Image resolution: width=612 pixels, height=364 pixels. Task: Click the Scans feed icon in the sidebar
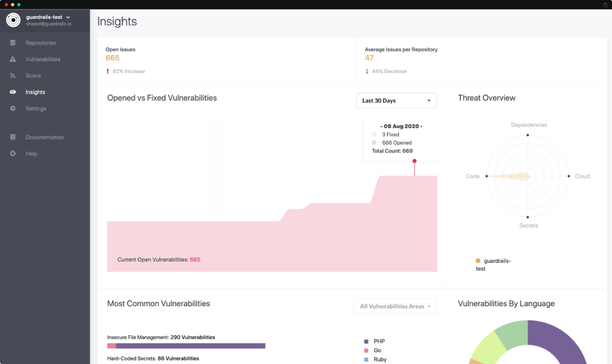[x=13, y=76]
